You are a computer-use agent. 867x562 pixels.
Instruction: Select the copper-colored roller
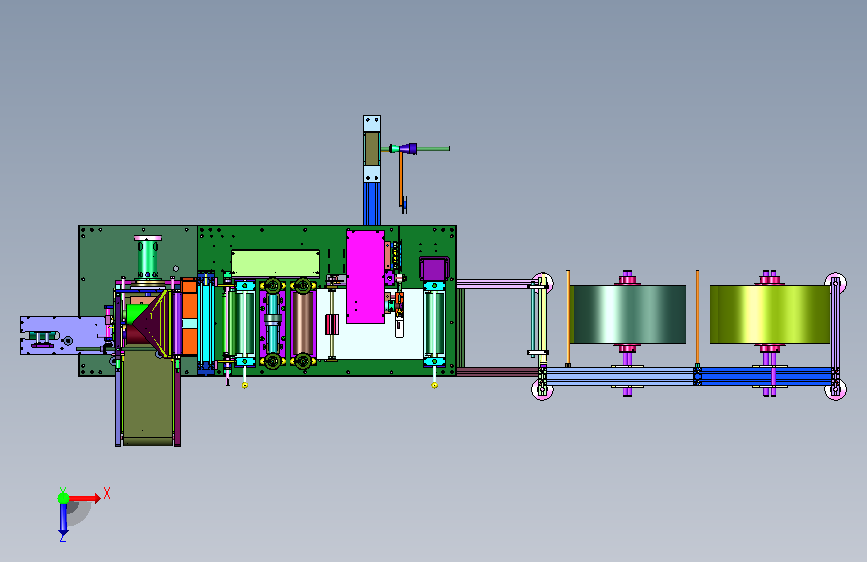point(302,323)
